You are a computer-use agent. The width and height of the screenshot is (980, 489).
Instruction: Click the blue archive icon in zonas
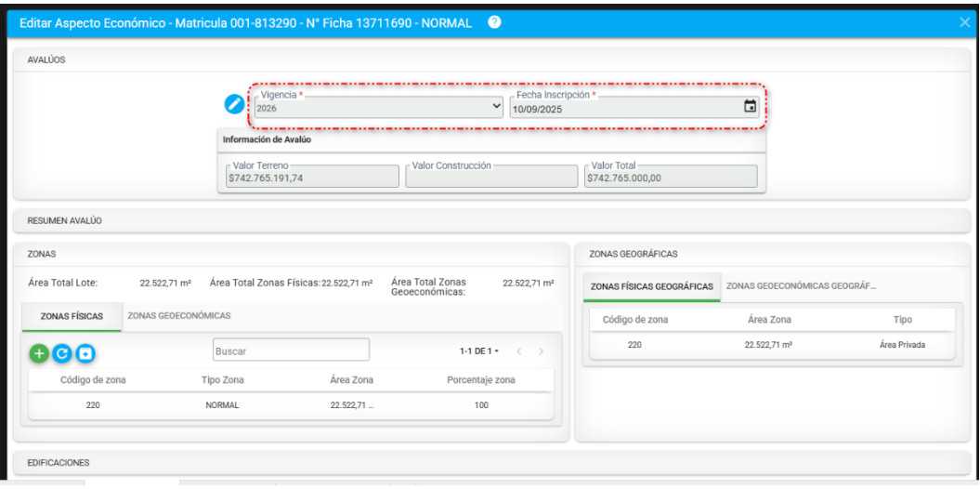(x=85, y=353)
